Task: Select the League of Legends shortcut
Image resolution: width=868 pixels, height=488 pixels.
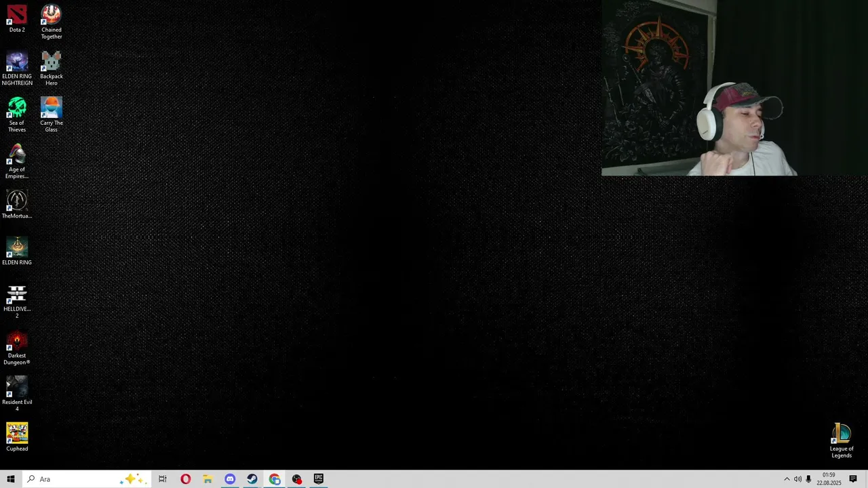Action: 842,441
